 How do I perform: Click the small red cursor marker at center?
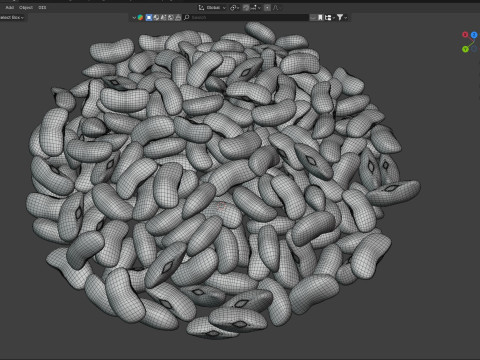pos(221,206)
